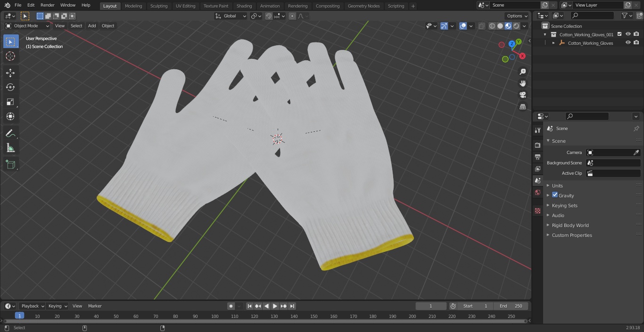Select the Select Box tool

10,41
